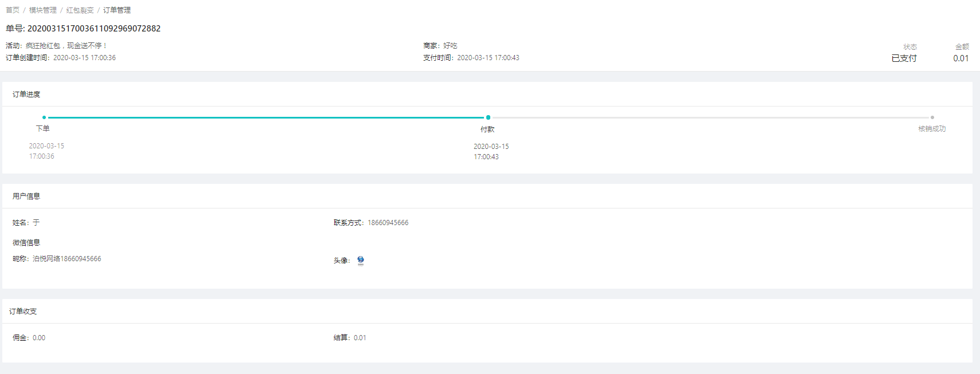Click the 下单 progress step dot
Image resolution: width=980 pixels, height=374 pixels.
[x=44, y=117]
